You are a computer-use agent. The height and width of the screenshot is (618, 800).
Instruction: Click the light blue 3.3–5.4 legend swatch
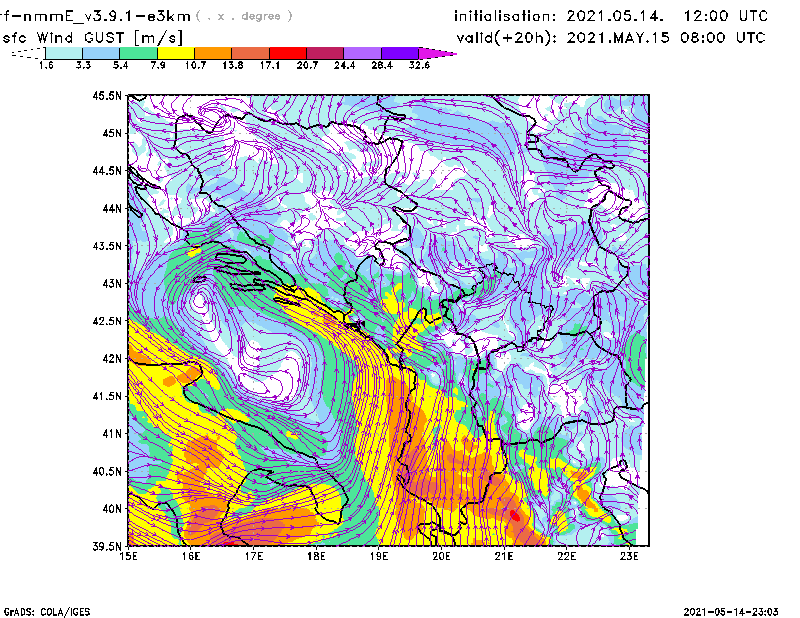pyautogui.click(x=101, y=53)
